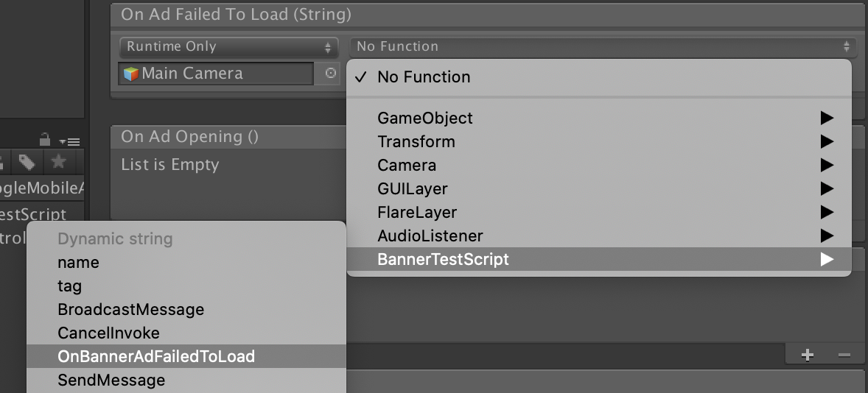The height and width of the screenshot is (393, 868).
Task: Click the Search by Label tag icon
Action: point(28,162)
